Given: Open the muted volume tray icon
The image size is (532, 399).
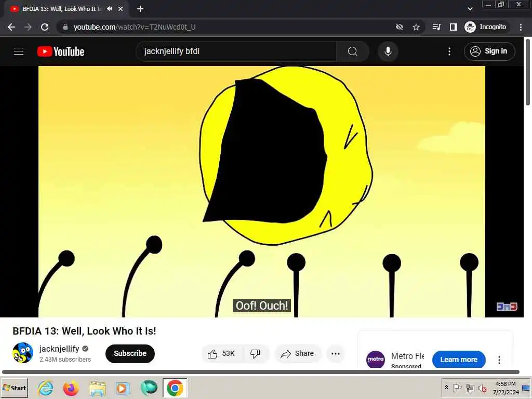Looking at the screenshot, I should pyautogui.click(x=482, y=388).
